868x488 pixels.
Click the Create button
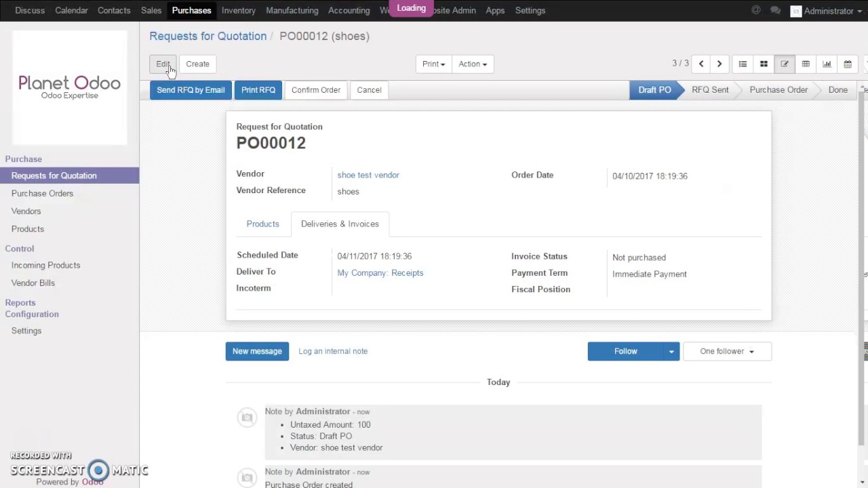[x=198, y=64]
